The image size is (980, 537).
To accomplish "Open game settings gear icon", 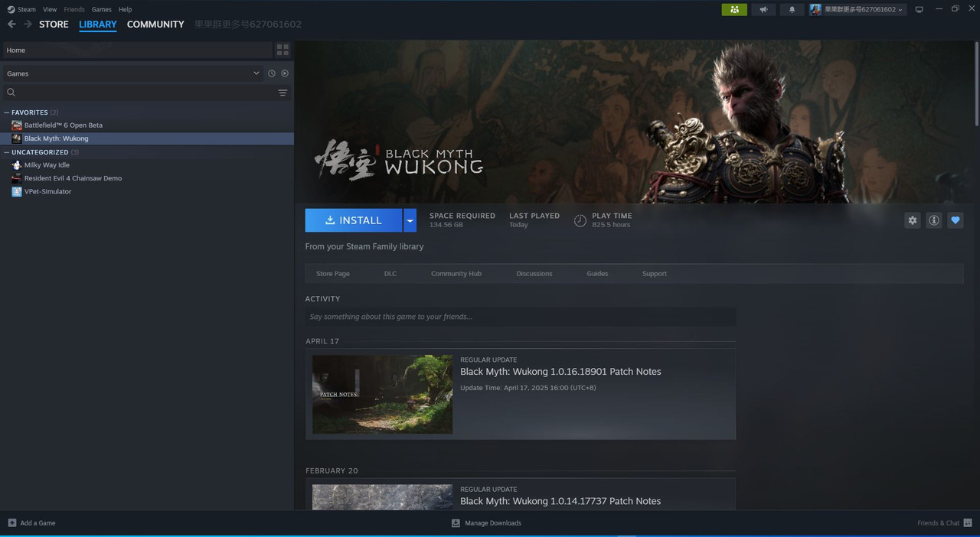I will click(912, 220).
